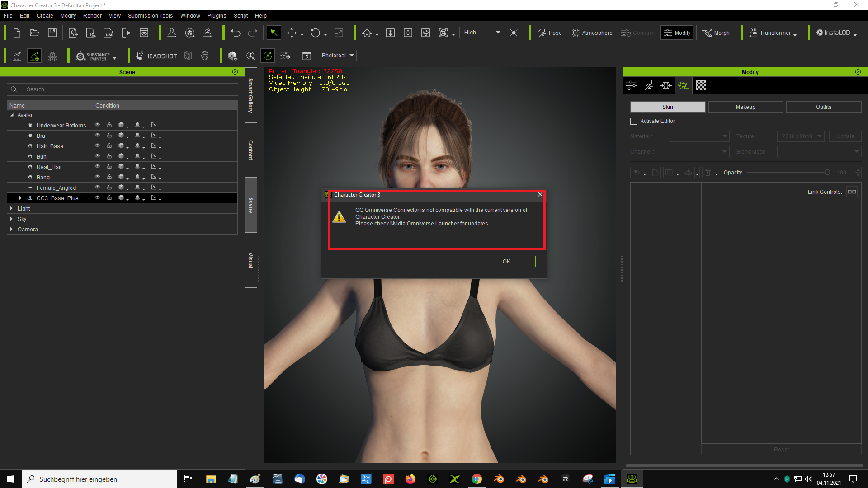Toggle the Activate Editor checkbox
868x488 pixels.
click(x=633, y=121)
